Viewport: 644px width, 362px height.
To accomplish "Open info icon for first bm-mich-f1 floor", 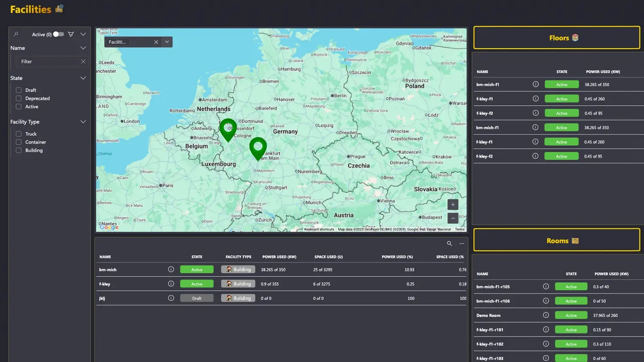I will (535, 85).
